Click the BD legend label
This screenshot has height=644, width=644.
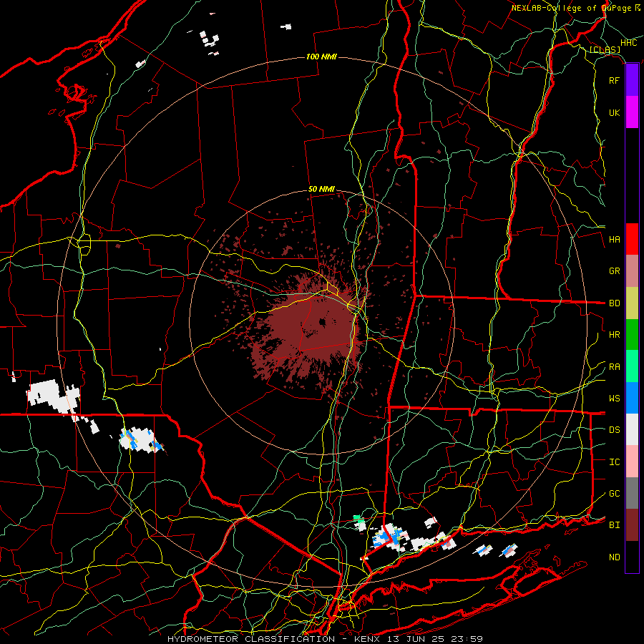(615, 303)
